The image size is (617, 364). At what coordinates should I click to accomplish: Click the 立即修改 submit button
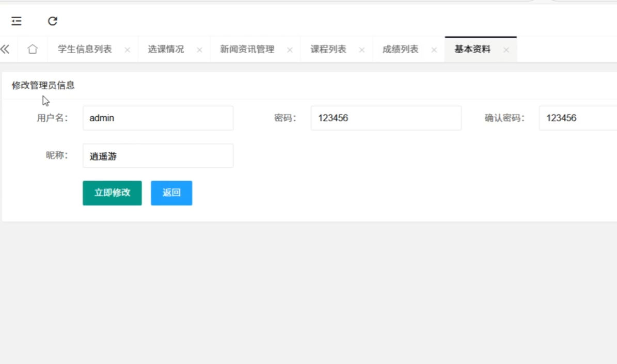[x=112, y=193]
